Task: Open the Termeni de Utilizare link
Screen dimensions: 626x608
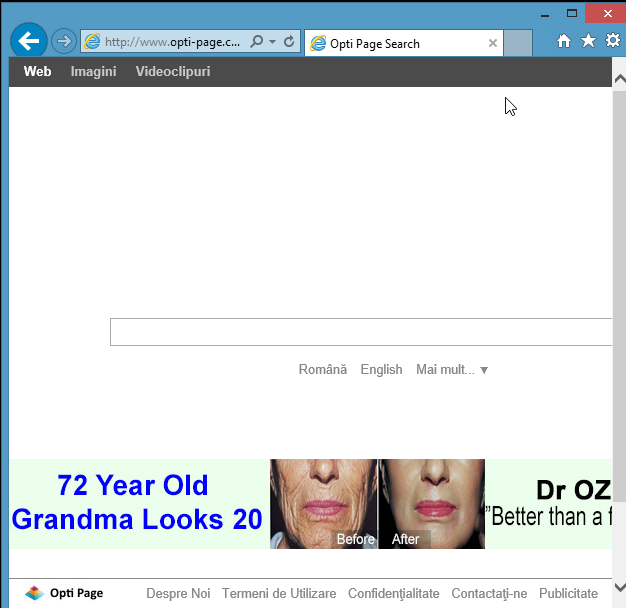Action: (279, 593)
